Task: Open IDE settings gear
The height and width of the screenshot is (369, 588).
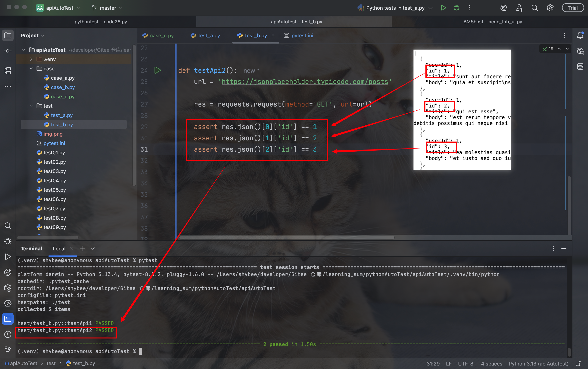Action: tap(550, 8)
